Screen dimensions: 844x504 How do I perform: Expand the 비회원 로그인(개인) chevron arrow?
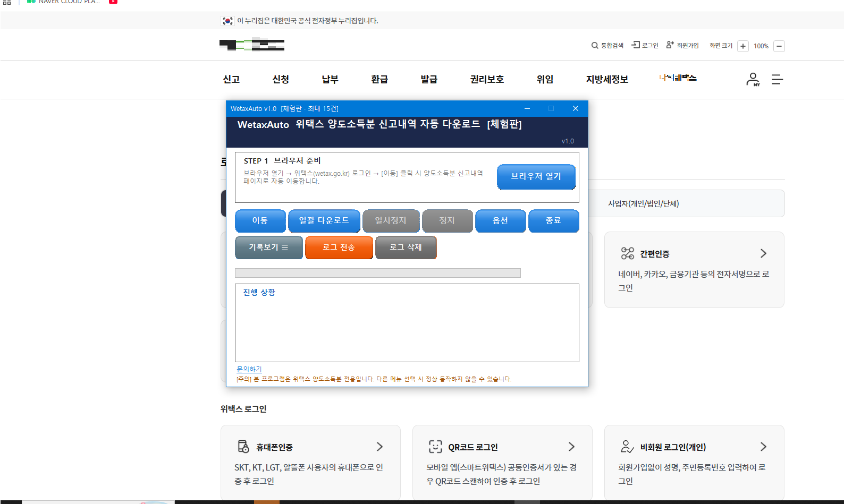[764, 447]
